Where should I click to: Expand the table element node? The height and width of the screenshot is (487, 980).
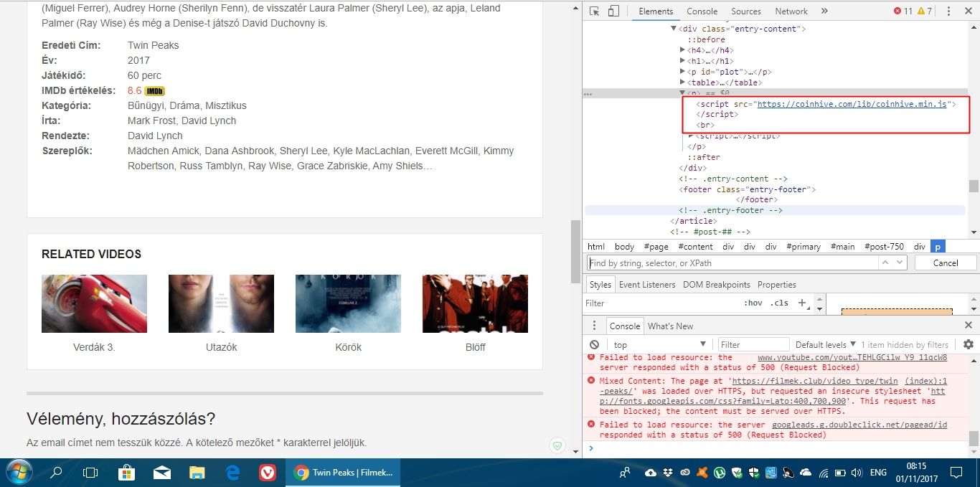[x=682, y=82]
